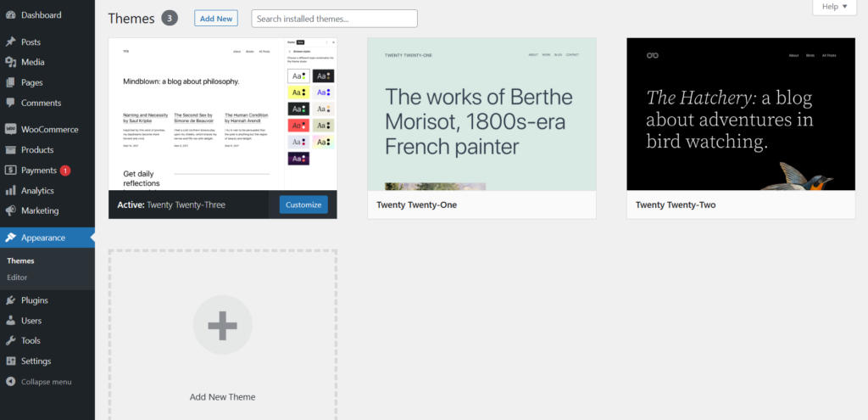Click the Analytics bar chart icon

click(10, 191)
